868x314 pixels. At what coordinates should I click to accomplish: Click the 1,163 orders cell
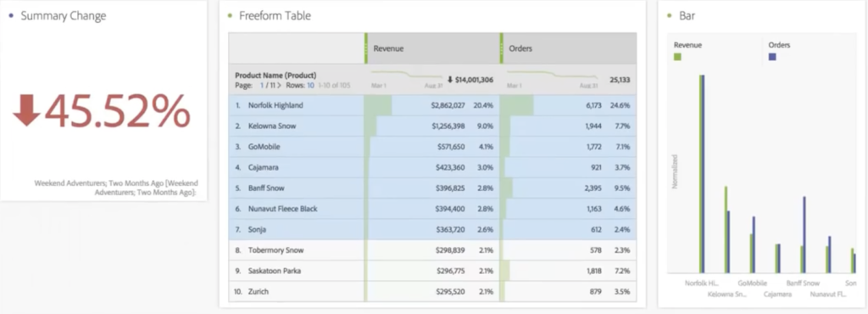[x=593, y=209]
